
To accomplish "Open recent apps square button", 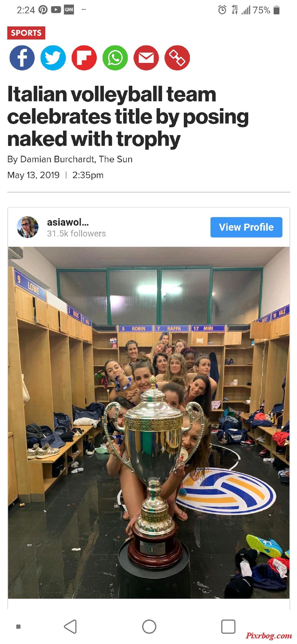I will 228,626.
